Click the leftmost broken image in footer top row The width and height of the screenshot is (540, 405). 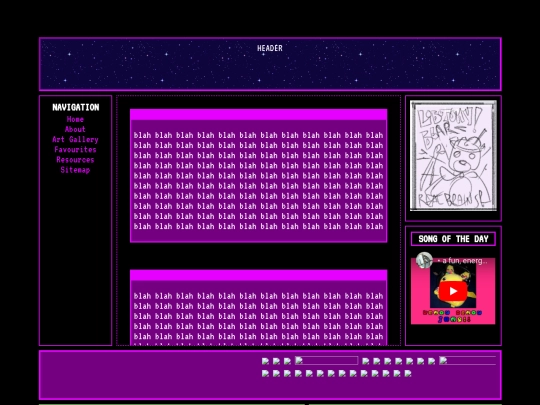click(x=265, y=361)
